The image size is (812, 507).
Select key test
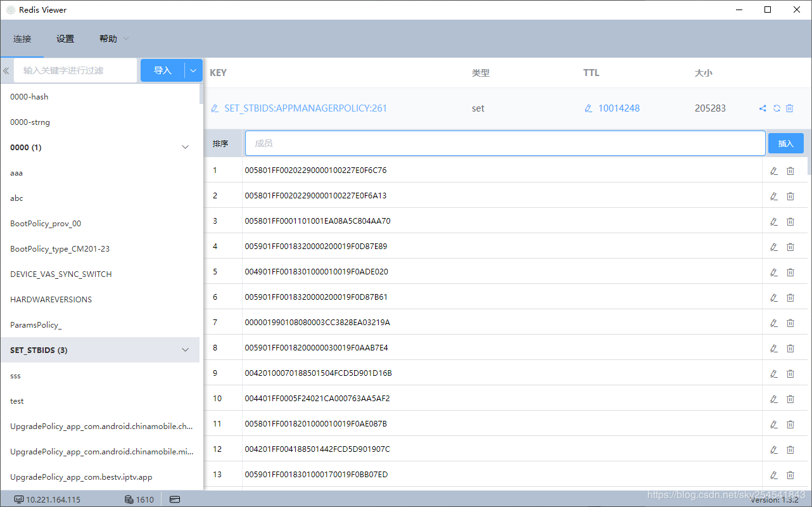(x=100, y=401)
